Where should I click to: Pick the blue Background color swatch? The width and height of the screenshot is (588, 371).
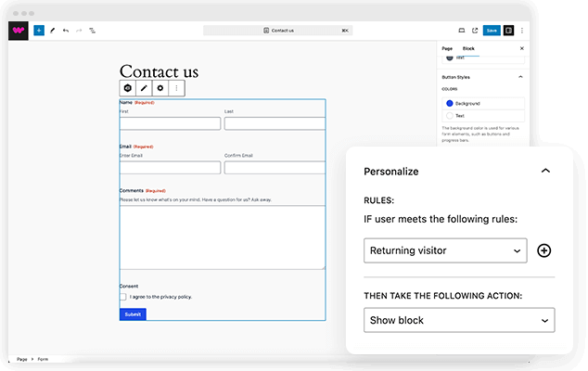[x=450, y=103]
